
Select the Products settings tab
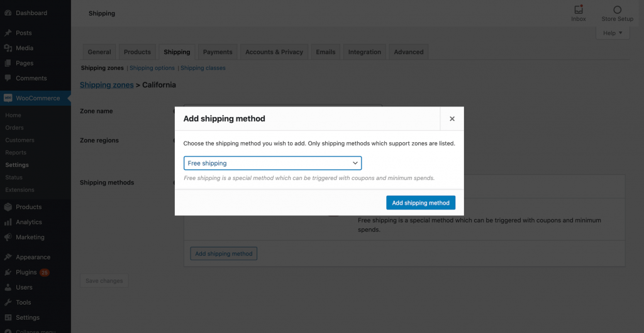137,52
